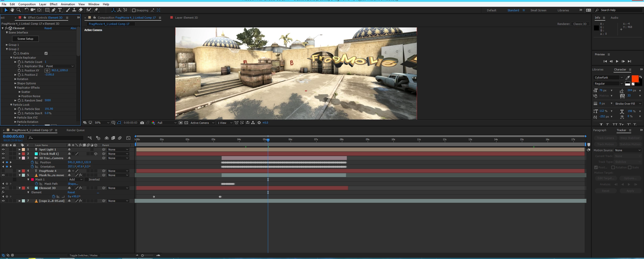Select the Pan Behind anchor point tool
Image resolution: width=644 pixels, height=259 pixels.
click(x=39, y=10)
